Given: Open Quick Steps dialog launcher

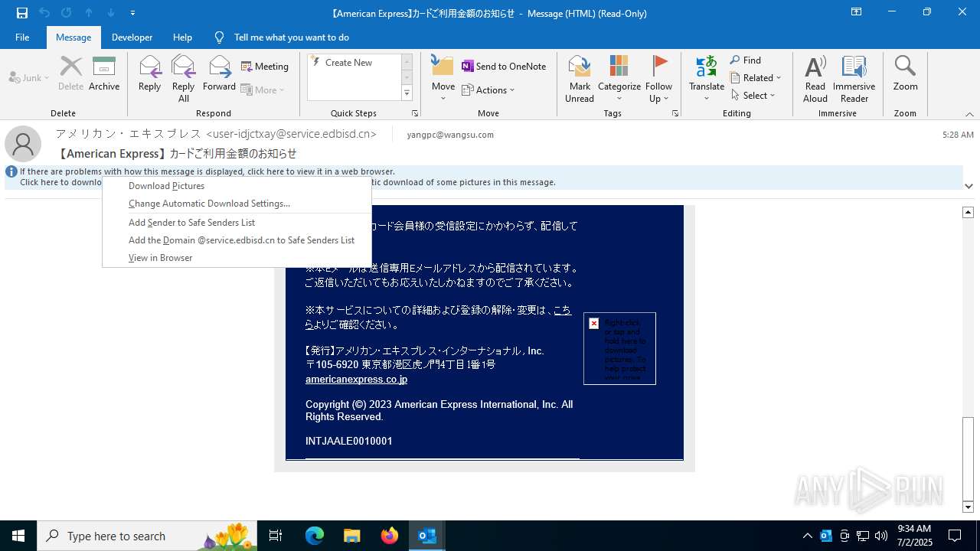Looking at the screenshot, I should [415, 113].
